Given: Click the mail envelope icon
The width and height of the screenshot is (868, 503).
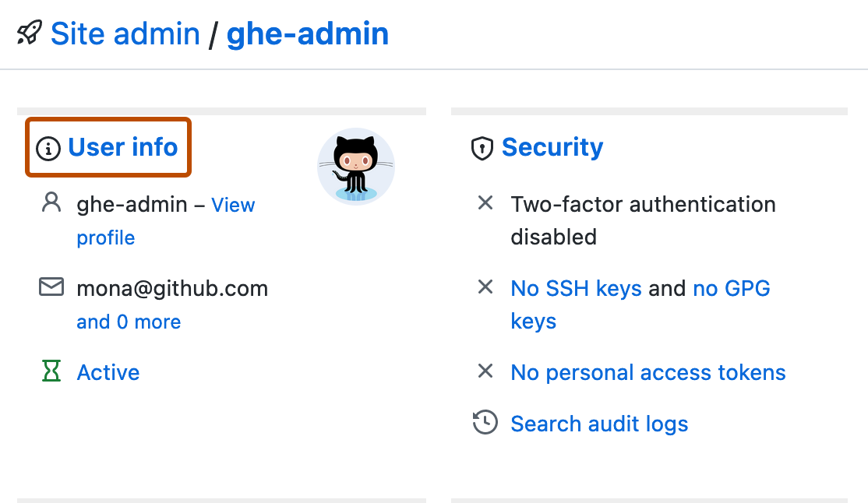Looking at the screenshot, I should tap(51, 287).
